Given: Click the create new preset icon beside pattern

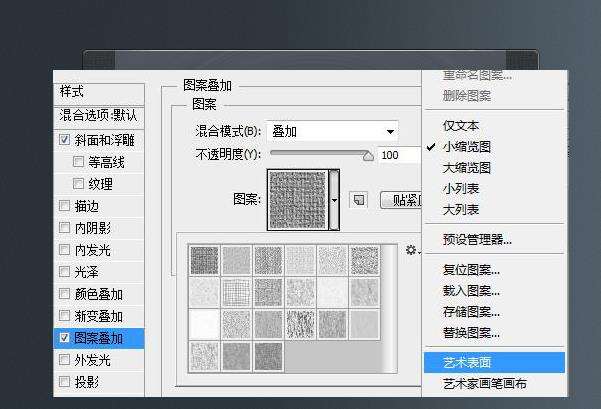Looking at the screenshot, I should click(x=360, y=199).
